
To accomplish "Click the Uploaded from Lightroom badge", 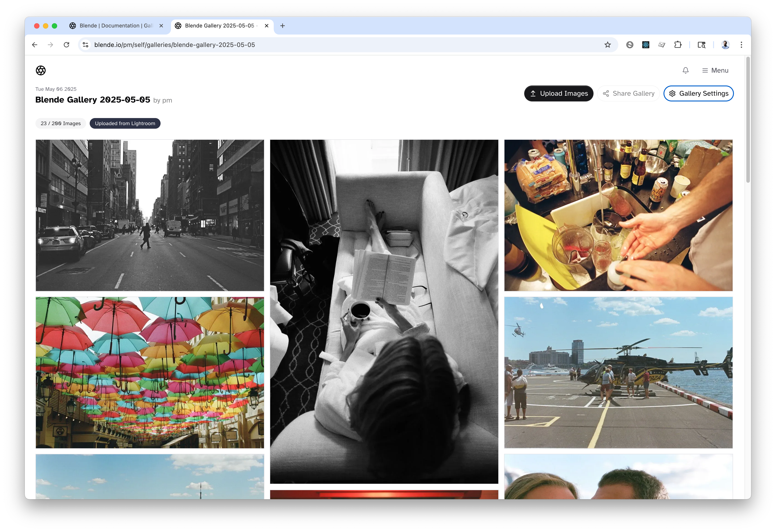I will (x=125, y=124).
